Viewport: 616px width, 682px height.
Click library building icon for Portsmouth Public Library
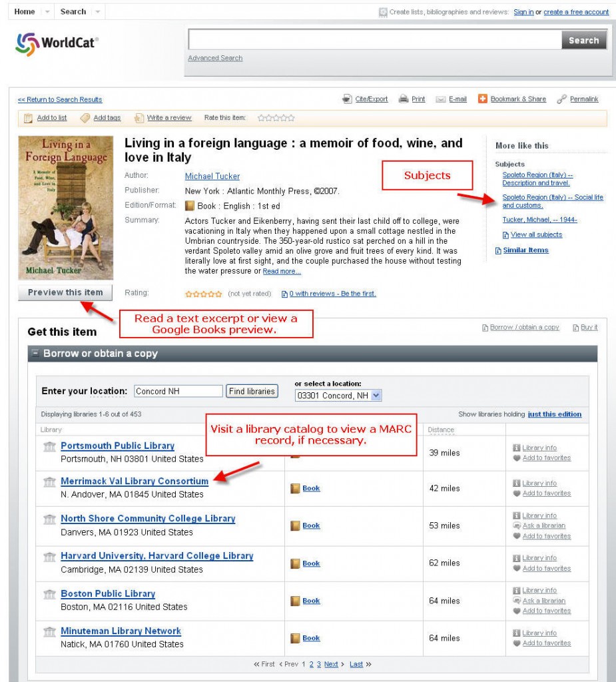click(x=49, y=446)
